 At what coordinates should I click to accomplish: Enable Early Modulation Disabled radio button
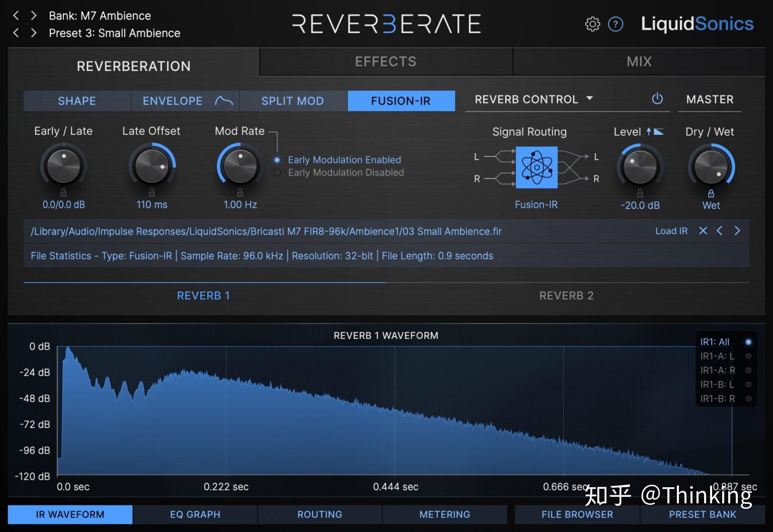pos(277,172)
